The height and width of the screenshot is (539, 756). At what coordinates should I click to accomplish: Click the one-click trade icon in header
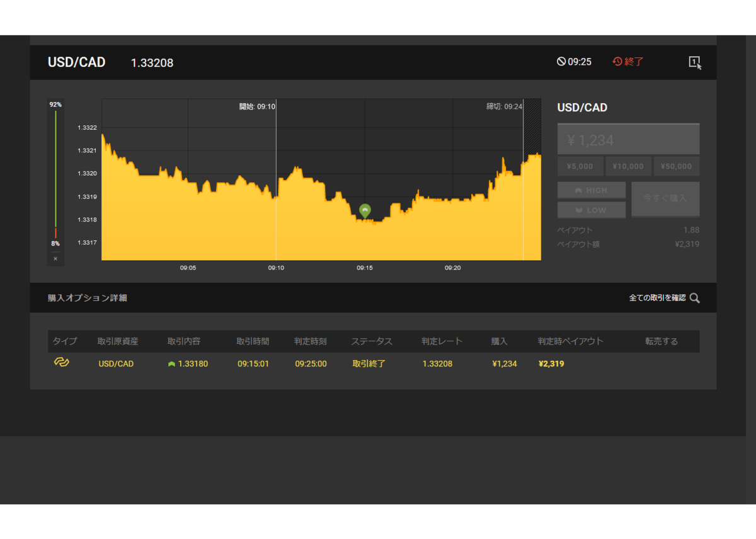pyautogui.click(x=694, y=62)
